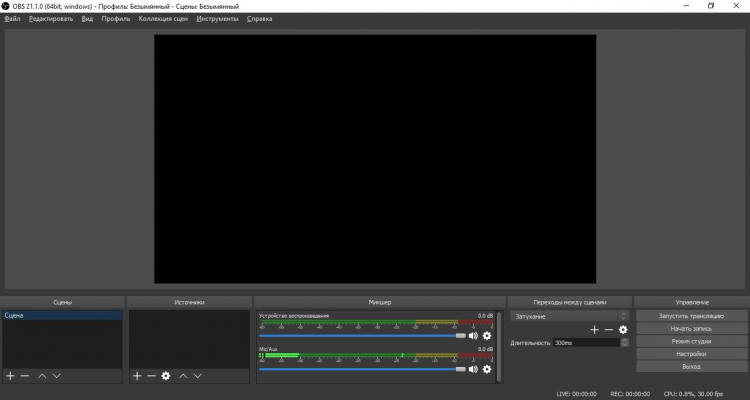Screen dimensions: 750x400
Task: Click the Длительность 300ms stepper arrows
Action: point(625,343)
